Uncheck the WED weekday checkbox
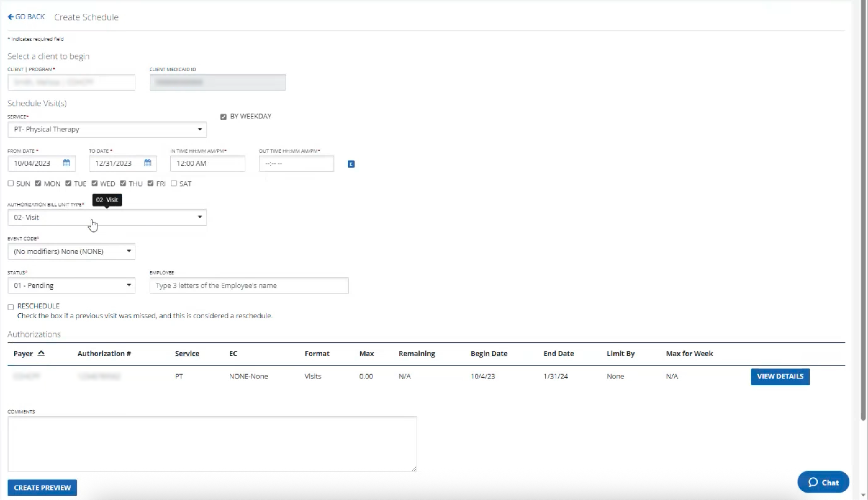Image resolution: width=868 pixels, height=500 pixels. [94, 183]
